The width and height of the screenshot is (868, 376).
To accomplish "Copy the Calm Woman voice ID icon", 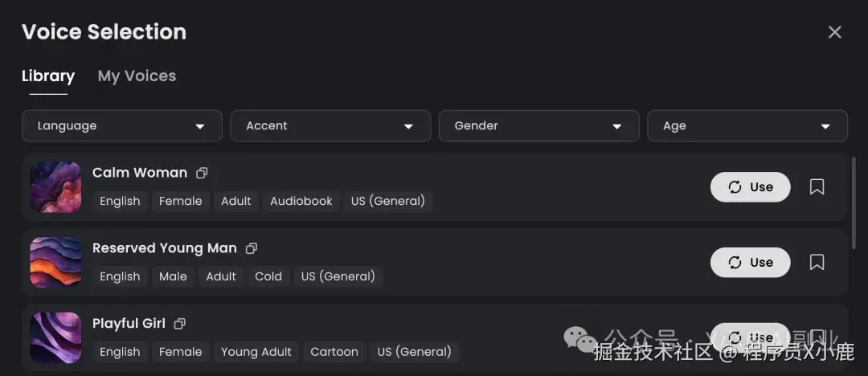I will tap(202, 173).
